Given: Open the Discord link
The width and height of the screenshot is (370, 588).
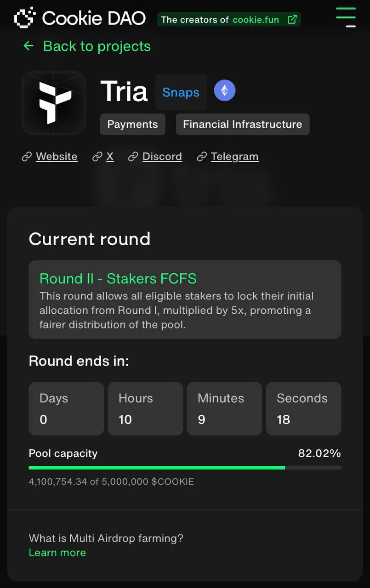Looking at the screenshot, I should click(162, 157).
